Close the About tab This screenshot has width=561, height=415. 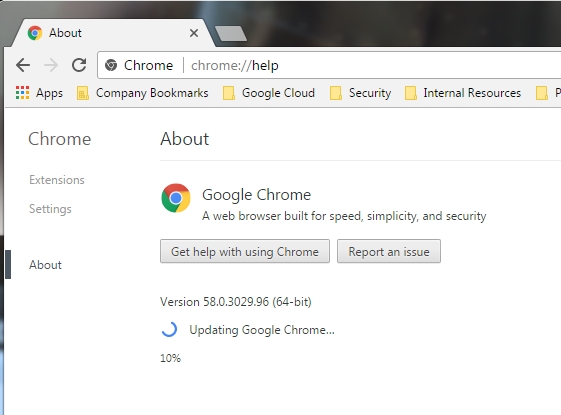pos(194,33)
